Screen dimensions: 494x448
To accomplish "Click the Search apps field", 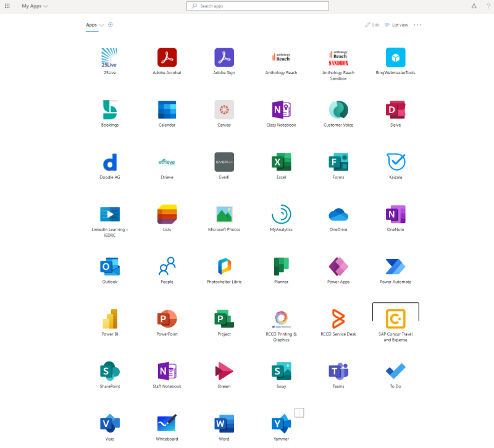I will click(x=257, y=6).
